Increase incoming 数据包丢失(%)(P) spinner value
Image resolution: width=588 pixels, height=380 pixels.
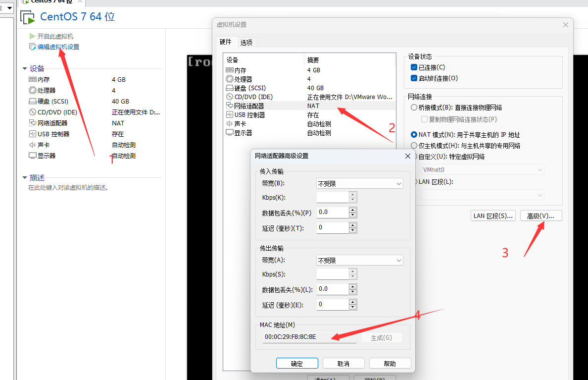pyautogui.click(x=352, y=210)
